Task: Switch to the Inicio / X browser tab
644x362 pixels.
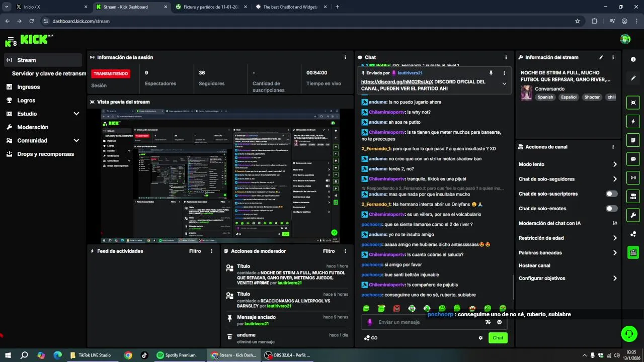Action: click(50, 7)
